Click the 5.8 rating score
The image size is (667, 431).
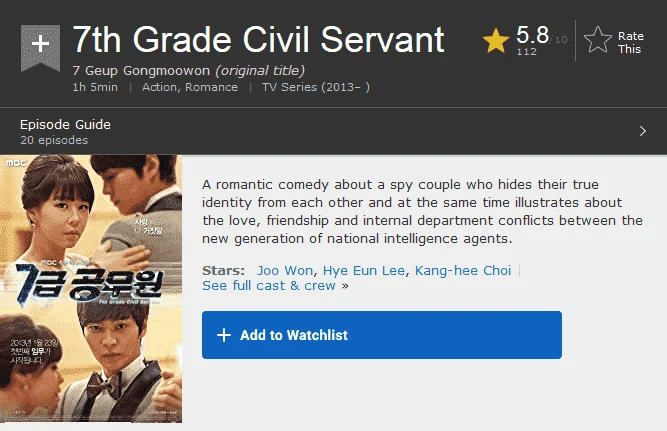tap(533, 35)
